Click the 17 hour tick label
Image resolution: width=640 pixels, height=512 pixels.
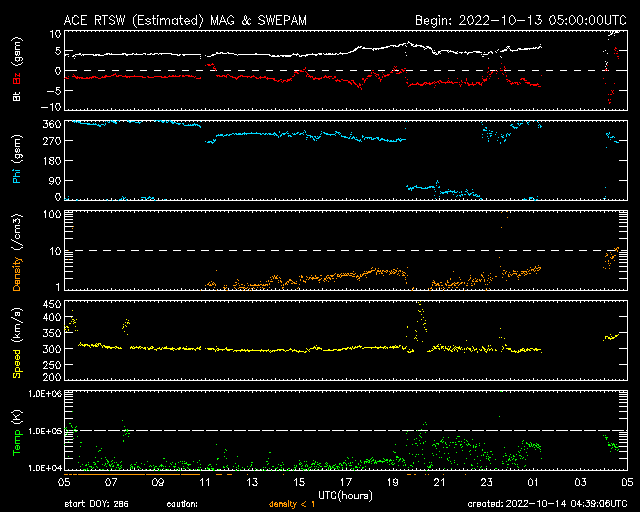pos(345,481)
